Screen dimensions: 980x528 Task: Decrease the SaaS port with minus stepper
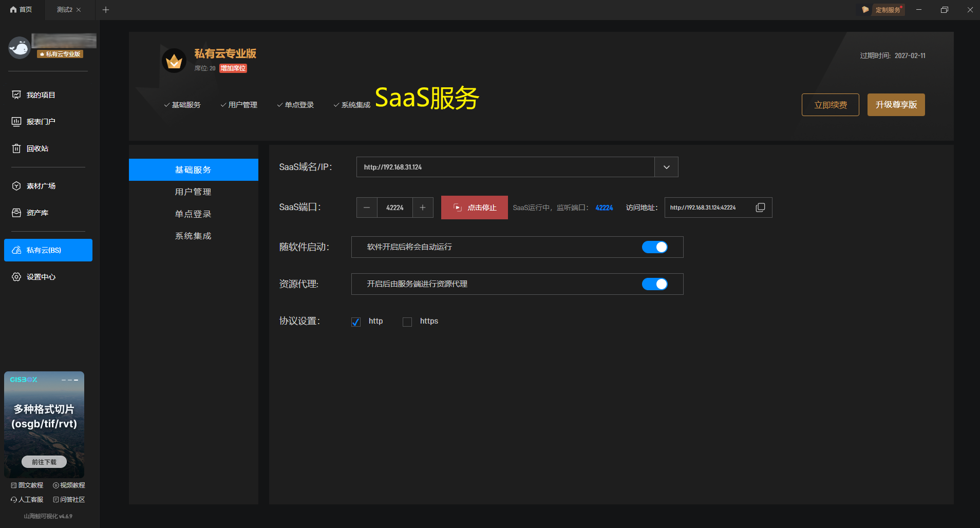367,207
